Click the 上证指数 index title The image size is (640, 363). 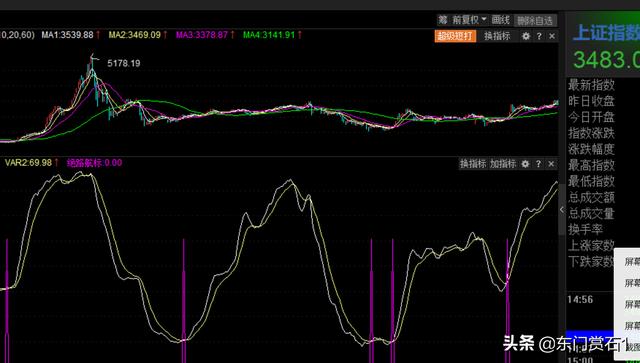click(606, 32)
